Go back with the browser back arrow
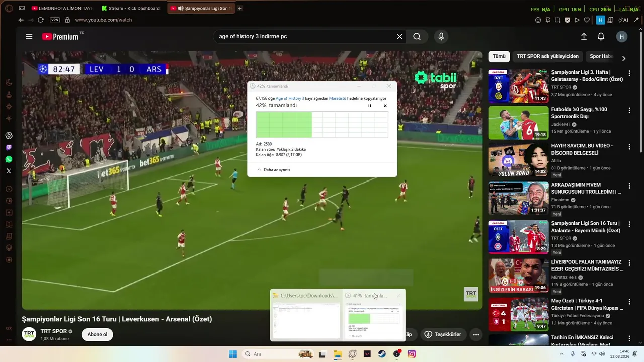644x362 pixels. coord(21,20)
